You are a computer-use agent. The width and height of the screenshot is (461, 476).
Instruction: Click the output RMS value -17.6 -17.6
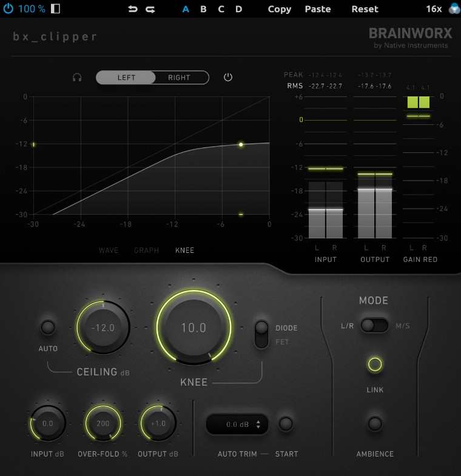coord(375,86)
